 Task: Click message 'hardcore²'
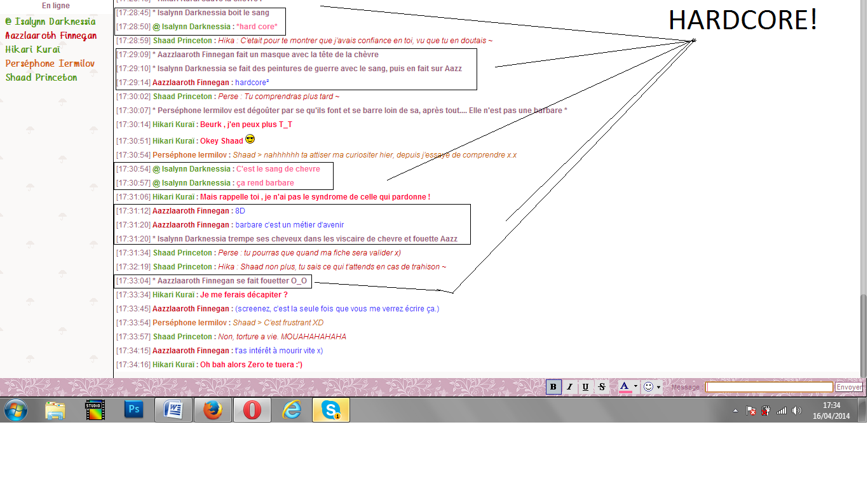coord(252,83)
